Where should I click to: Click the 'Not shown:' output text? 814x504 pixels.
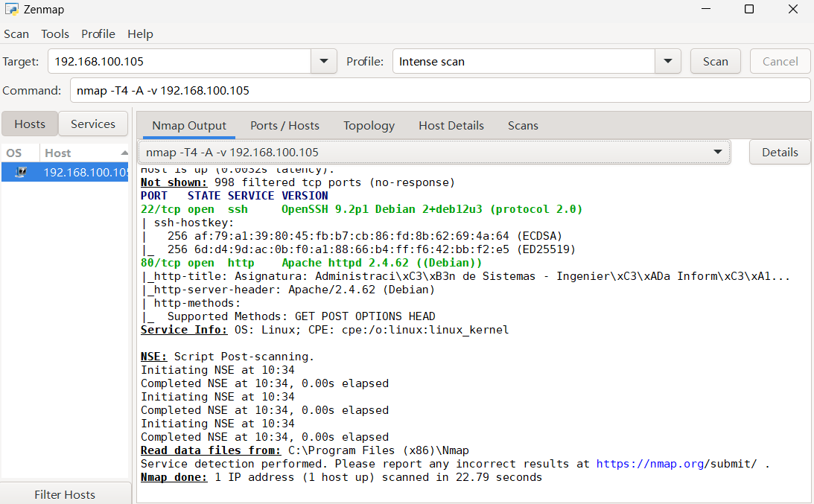point(174,182)
